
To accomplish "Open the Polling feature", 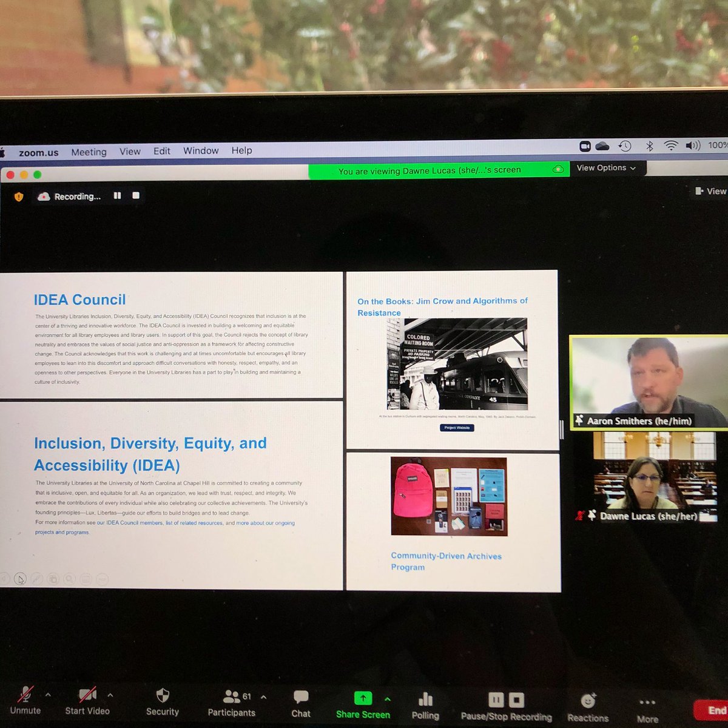I will 425,706.
